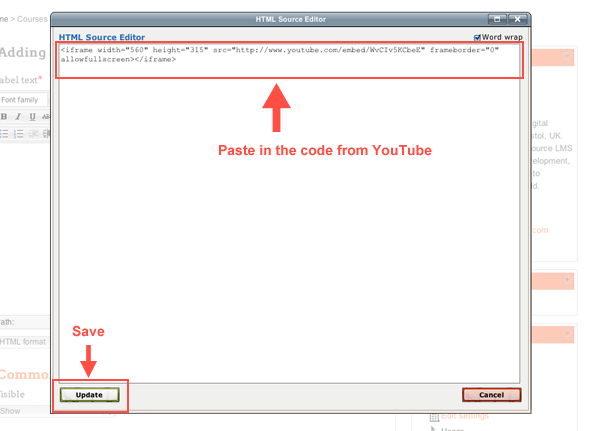Open the Font family dropdown
Image resolution: width=598 pixels, height=431 pixels.
tap(24, 100)
